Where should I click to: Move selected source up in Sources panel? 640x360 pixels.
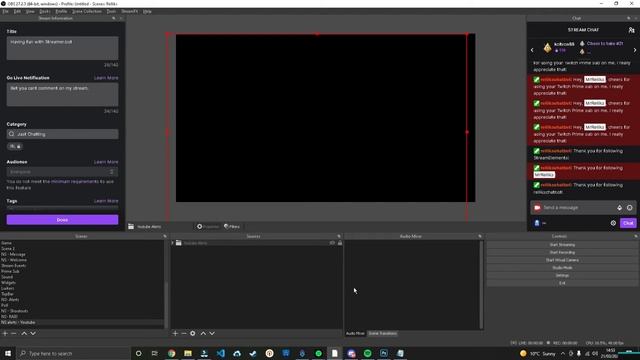tap(203, 333)
